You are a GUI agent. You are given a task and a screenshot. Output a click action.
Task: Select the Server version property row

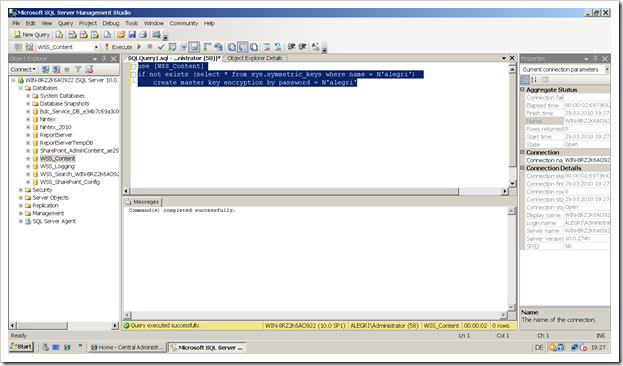tap(567, 239)
